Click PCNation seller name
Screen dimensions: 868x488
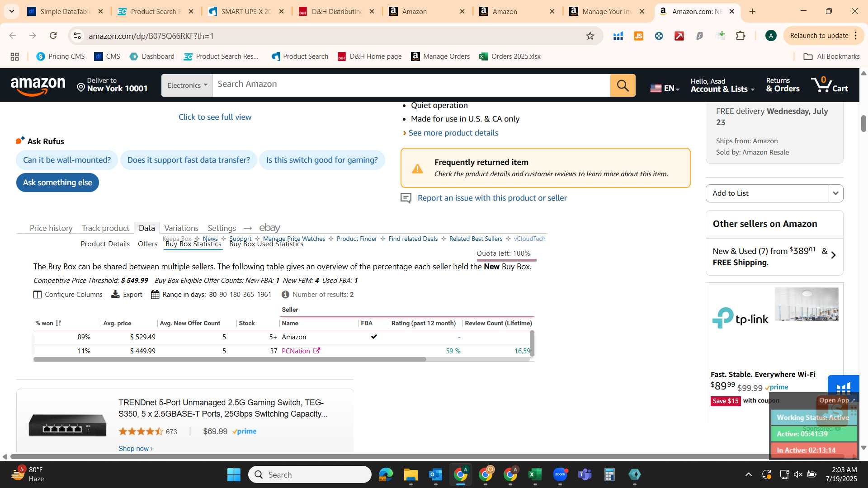pyautogui.click(x=296, y=351)
